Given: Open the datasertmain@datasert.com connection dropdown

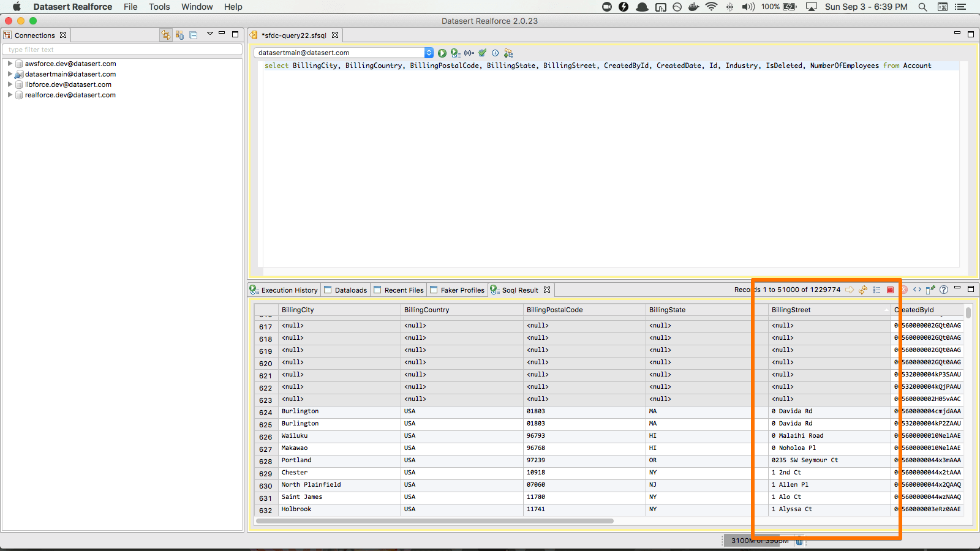Looking at the screenshot, I should click(x=429, y=53).
